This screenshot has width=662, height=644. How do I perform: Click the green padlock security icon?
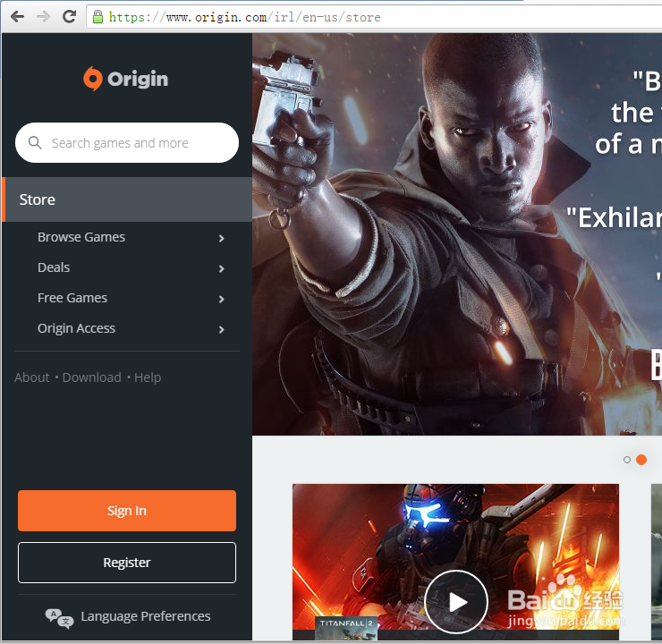tap(98, 17)
